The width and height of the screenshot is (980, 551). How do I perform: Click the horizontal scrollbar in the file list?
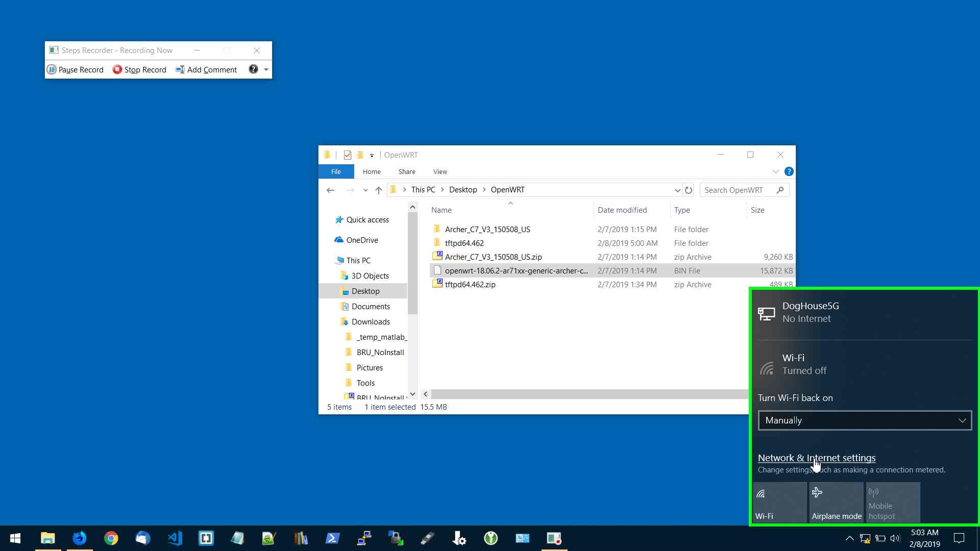point(587,394)
